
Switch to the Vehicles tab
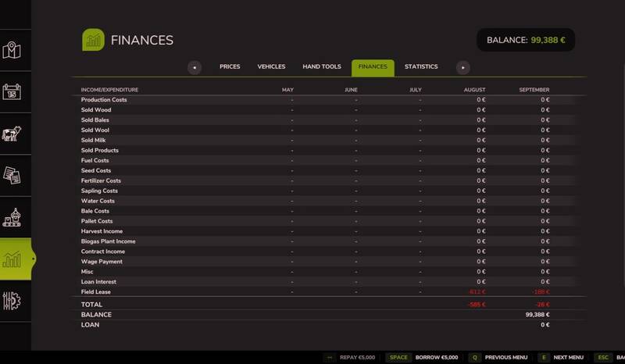(x=271, y=67)
